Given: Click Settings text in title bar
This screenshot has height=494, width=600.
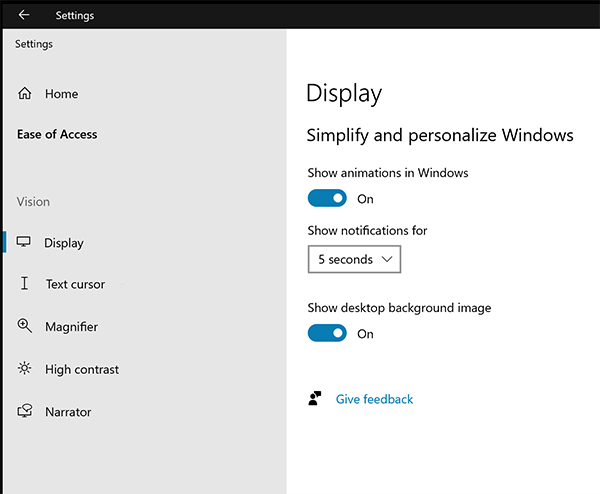Looking at the screenshot, I should (75, 15).
